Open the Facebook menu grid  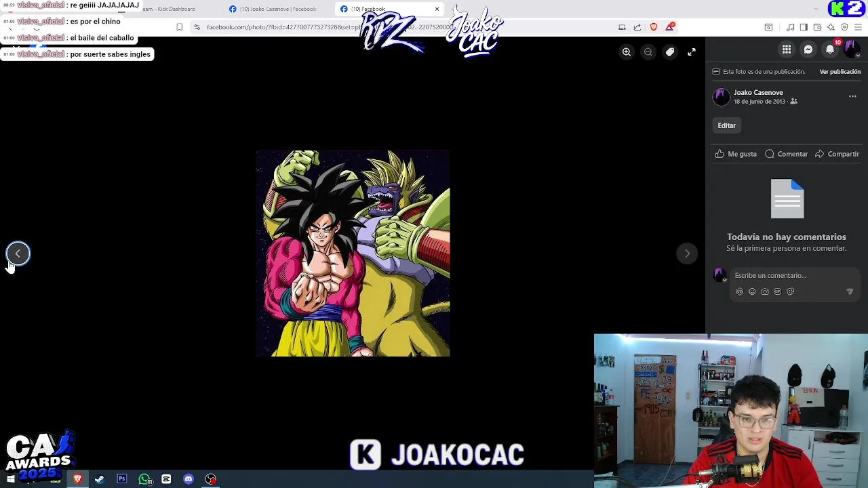click(x=787, y=49)
